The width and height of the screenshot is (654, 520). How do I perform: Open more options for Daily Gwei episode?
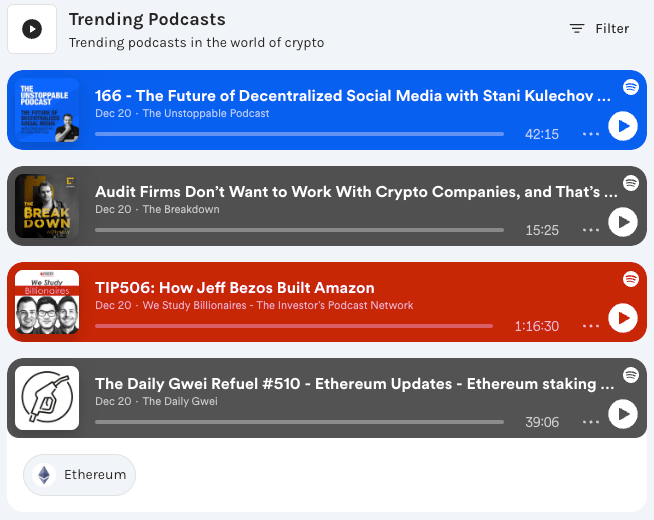coord(591,422)
